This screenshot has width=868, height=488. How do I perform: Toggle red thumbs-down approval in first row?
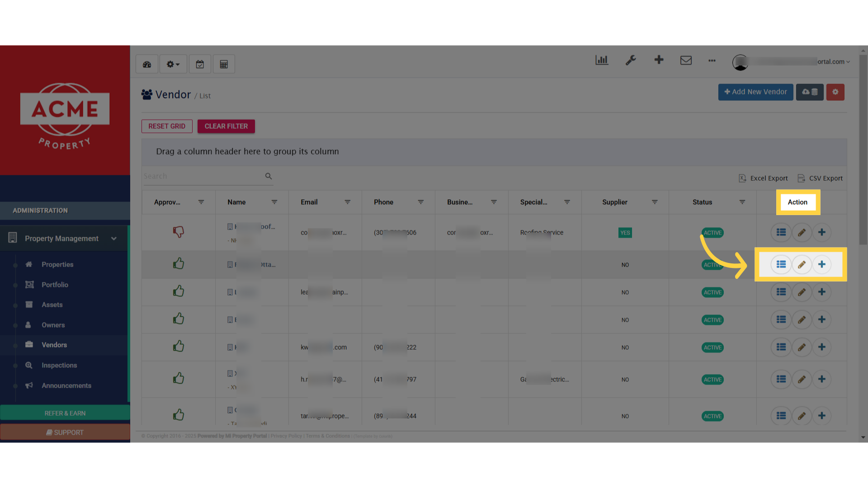click(179, 232)
